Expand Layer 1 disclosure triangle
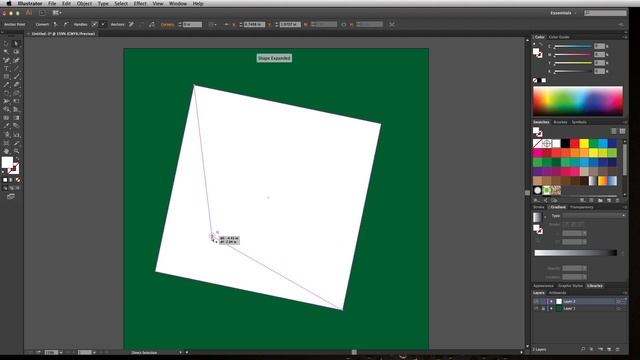 point(551,309)
